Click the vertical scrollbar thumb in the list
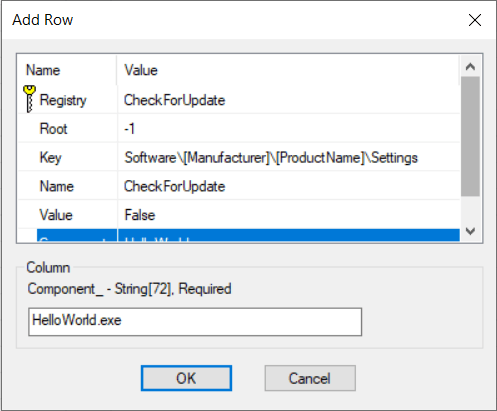The image size is (497, 411). coord(470,136)
